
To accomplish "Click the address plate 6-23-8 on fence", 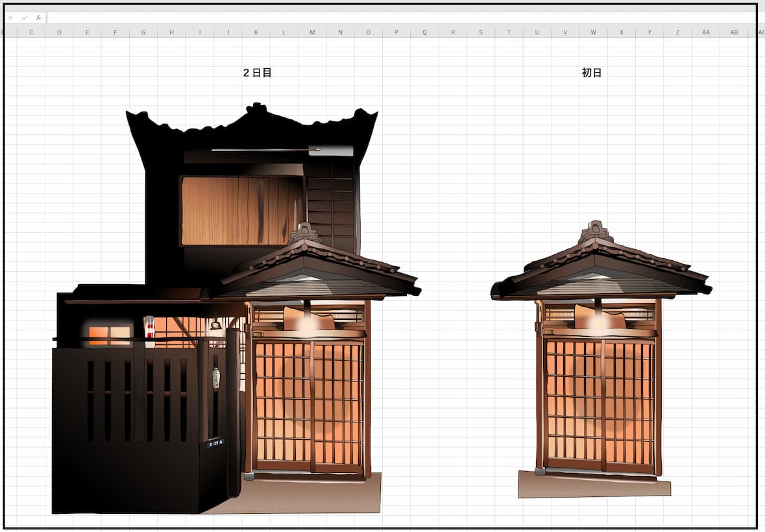I will pyautogui.click(x=215, y=443).
